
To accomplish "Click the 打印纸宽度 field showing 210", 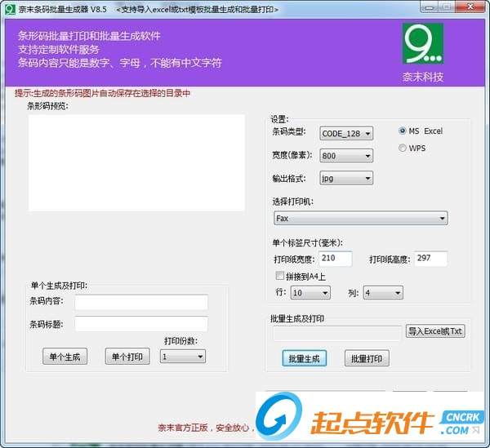I will pos(336,259).
